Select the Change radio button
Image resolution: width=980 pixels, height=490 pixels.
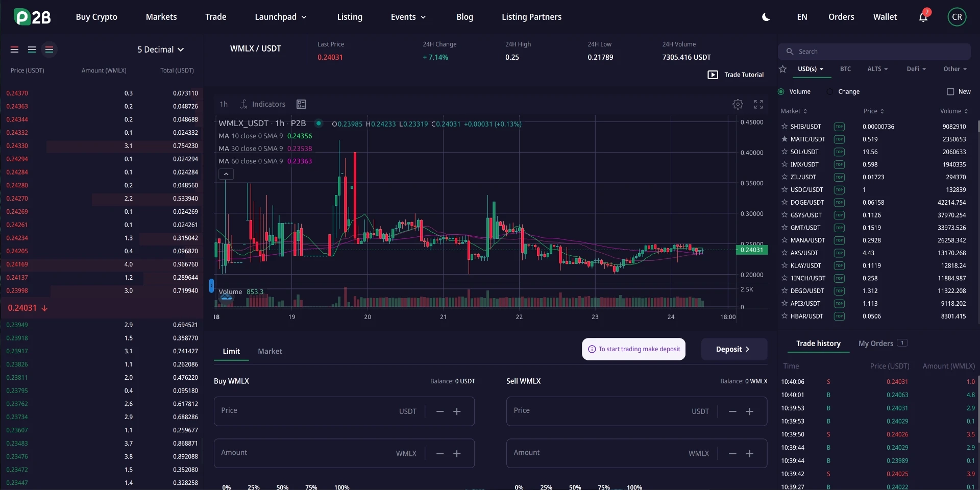point(830,92)
